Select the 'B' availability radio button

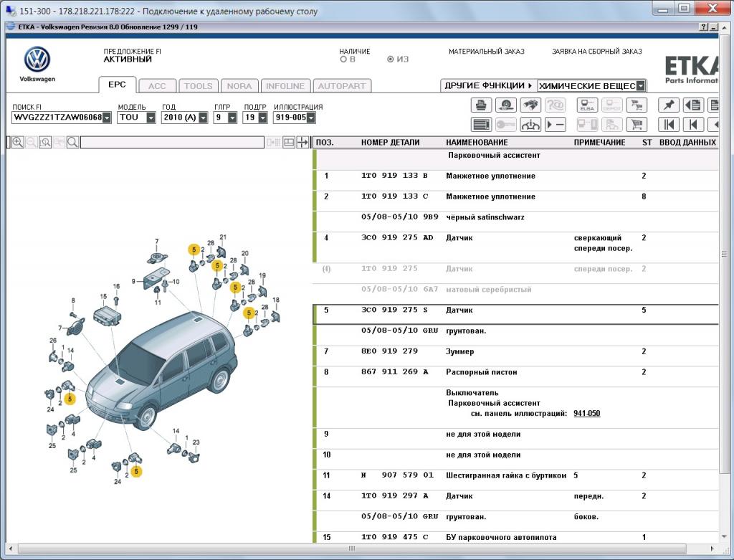click(x=343, y=60)
